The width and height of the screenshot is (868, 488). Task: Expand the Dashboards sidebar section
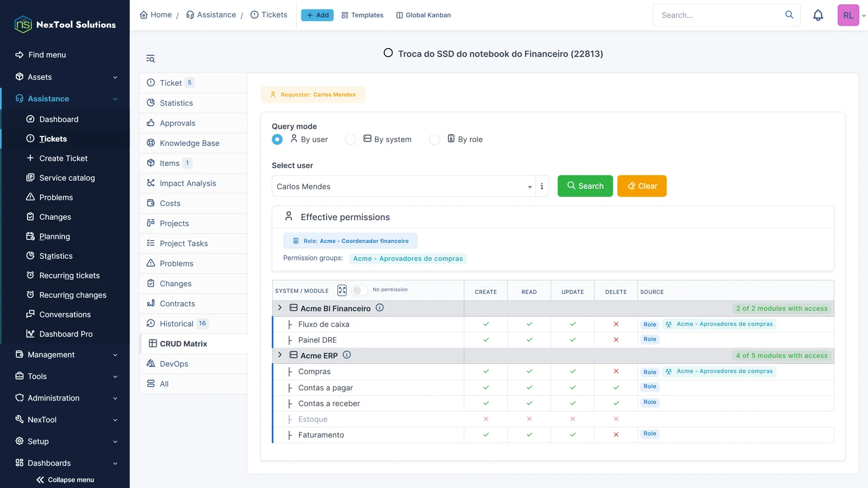pyautogui.click(x=65, y=463)
